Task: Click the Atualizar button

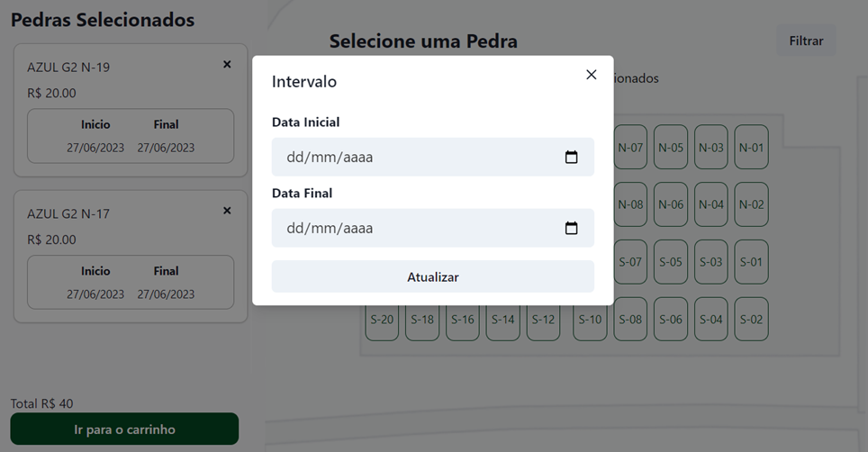Action: click(x=432, y=276)
